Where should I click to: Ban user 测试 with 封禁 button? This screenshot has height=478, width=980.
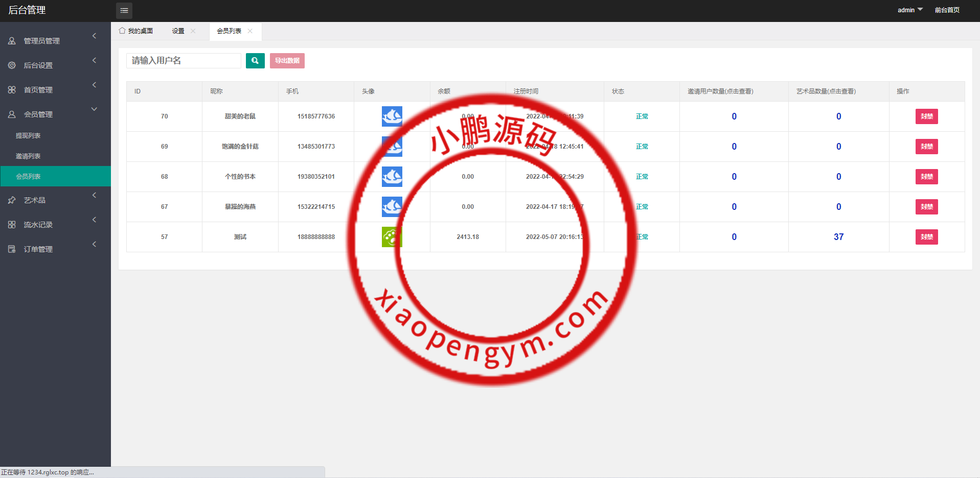tap(926, 237)
